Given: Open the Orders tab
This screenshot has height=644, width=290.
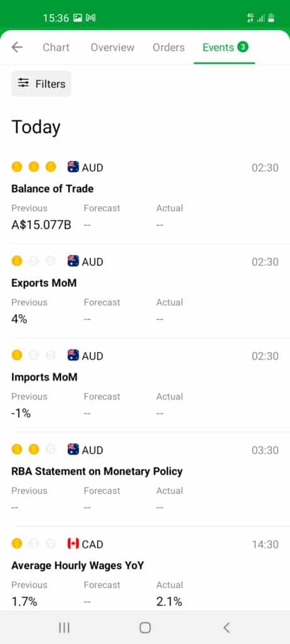Looking at the screenshot, I should (x=169, y=48).
